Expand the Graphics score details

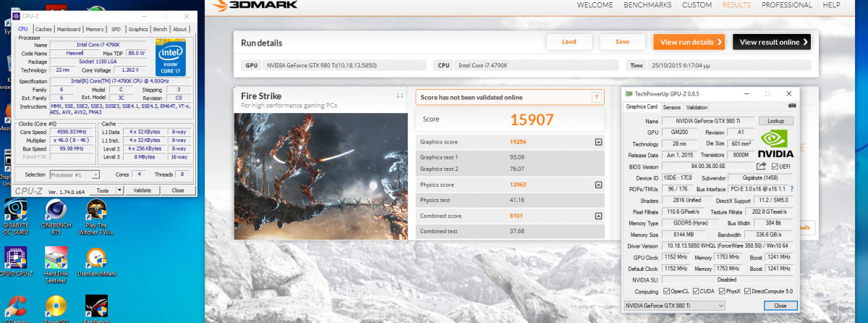coord(598,142)
